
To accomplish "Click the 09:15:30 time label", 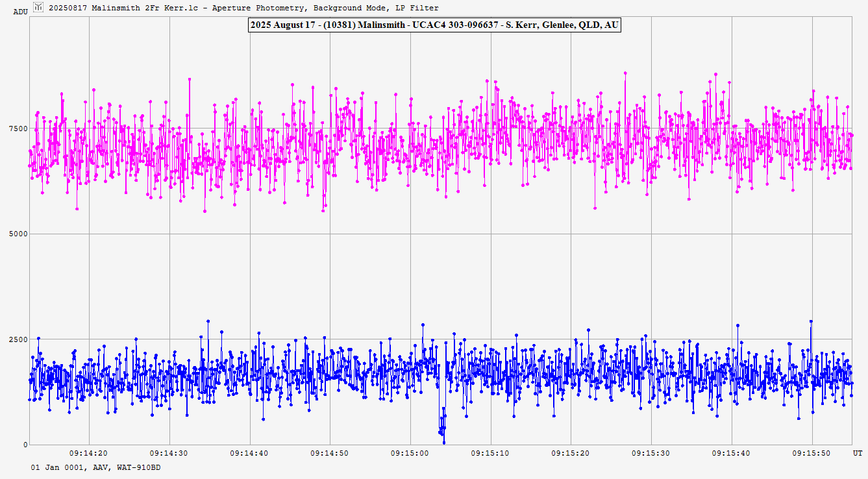I will click(652, 454).
